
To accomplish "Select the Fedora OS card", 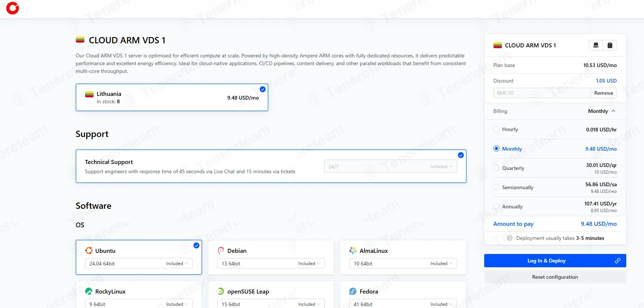I will click(403, 294).
